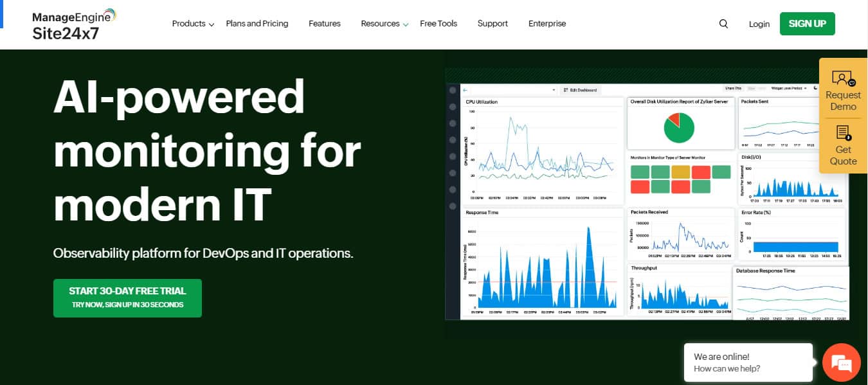Image resolution: width=868 pixels, height=385 pixels.
Task: Open the live chat bubble icon
Action: coord(841,363)
